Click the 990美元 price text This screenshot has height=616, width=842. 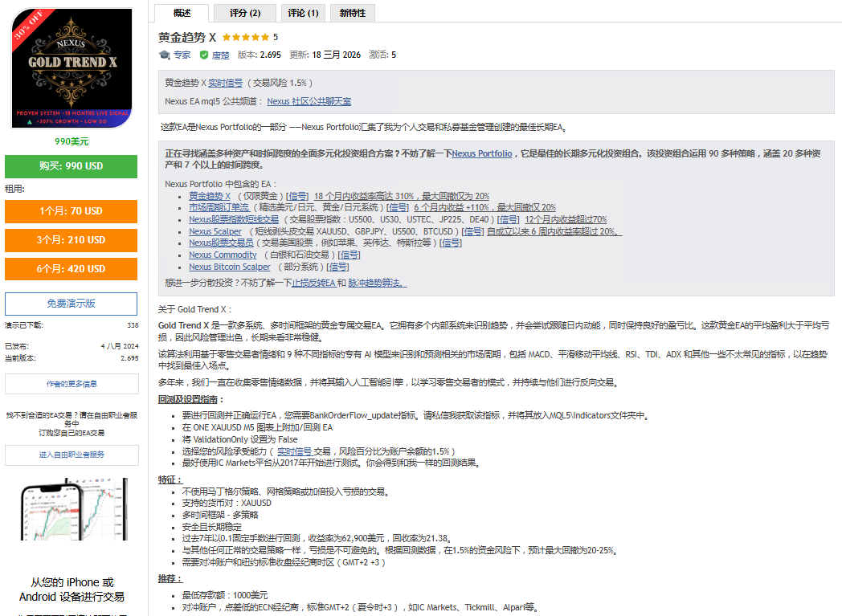click(x=72, y=141)
